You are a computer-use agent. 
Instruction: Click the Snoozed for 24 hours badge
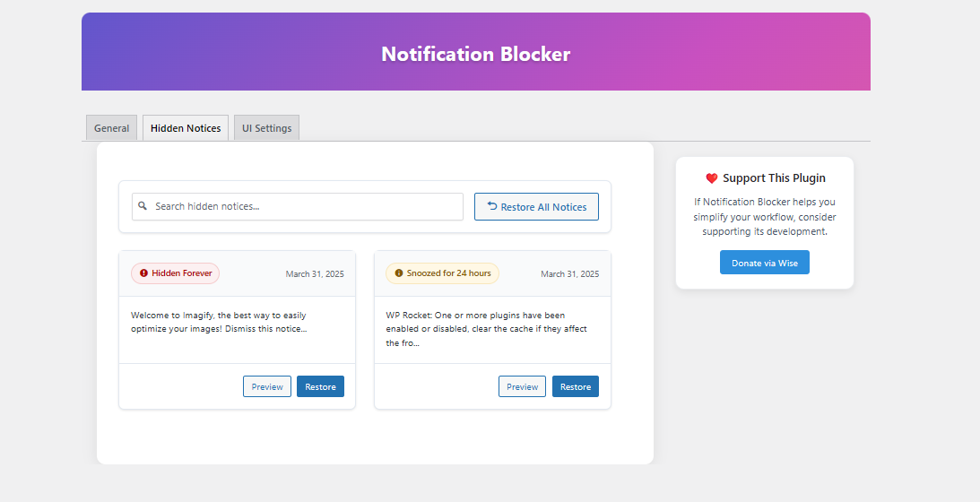(443, 273)
